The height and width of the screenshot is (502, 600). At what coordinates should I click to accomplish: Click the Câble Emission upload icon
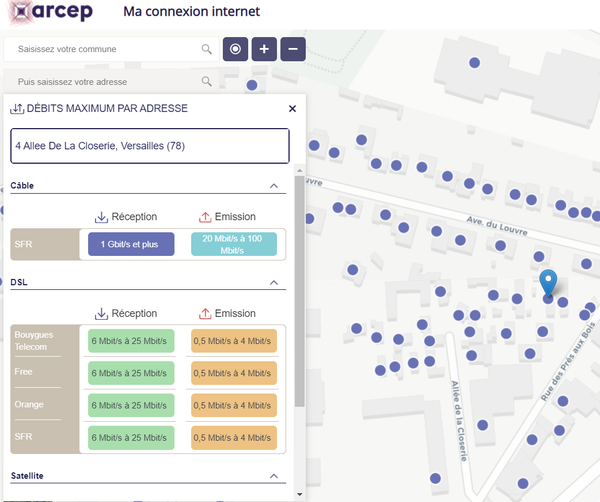tap(205, 217)
